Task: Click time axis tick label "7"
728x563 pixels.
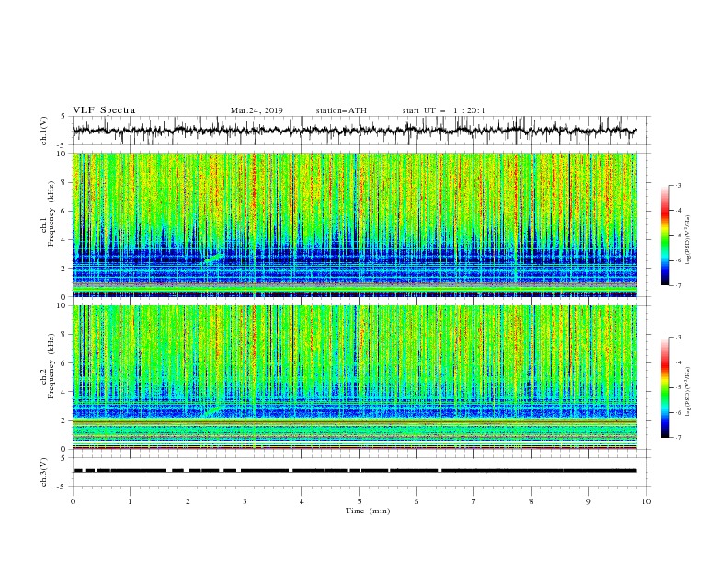Action: (x=474, y=501)
